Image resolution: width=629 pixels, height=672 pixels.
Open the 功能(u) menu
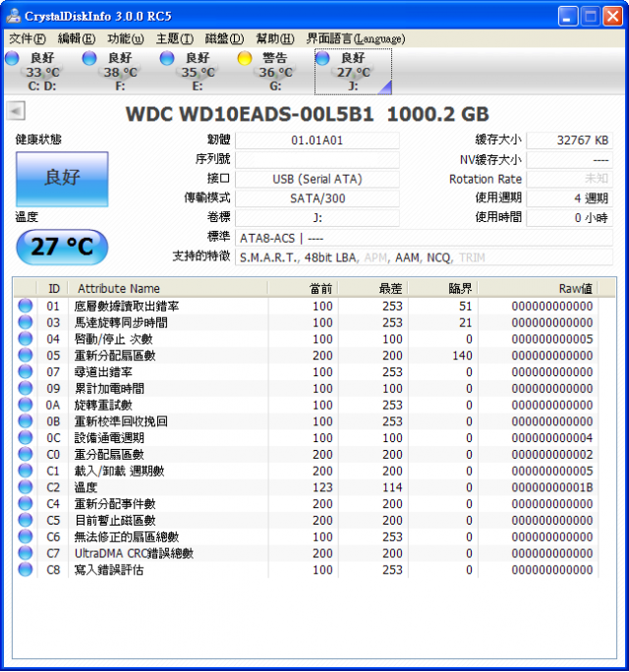click(125, 39)
